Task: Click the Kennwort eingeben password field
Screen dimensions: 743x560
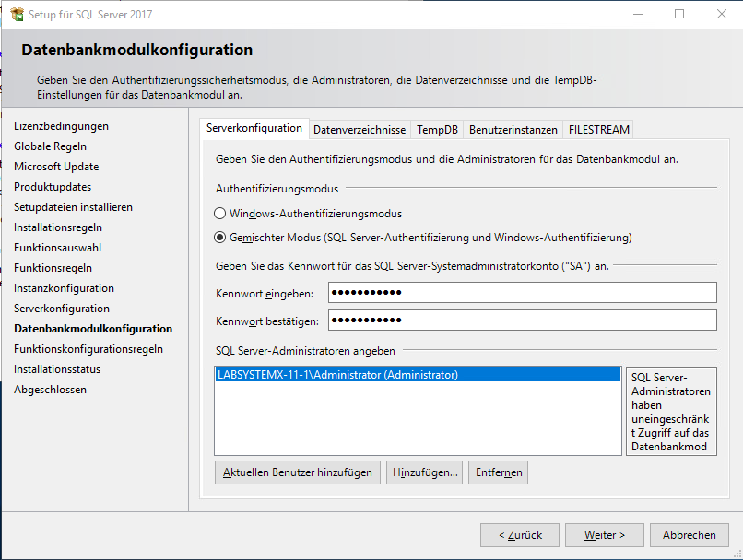Action: [522, 293]
